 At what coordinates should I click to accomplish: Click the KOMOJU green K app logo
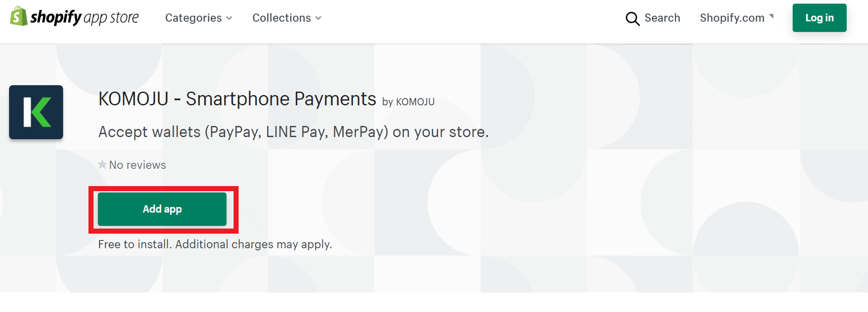(36, 112)
